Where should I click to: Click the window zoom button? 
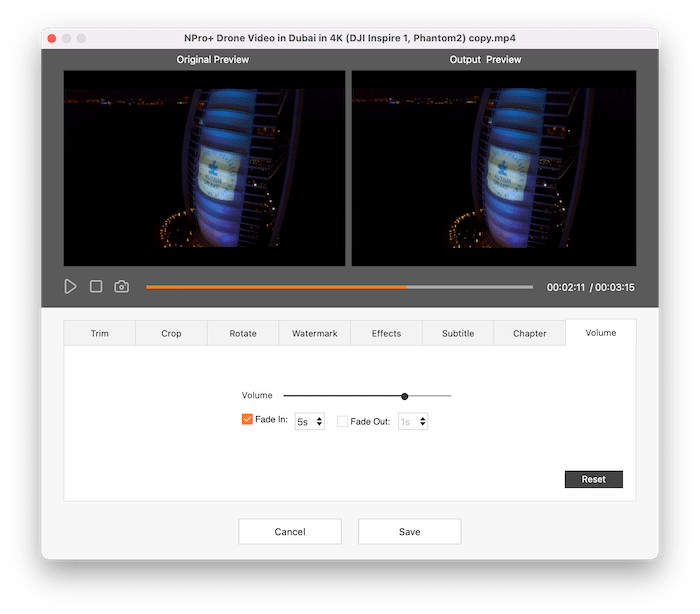(82, 38)
